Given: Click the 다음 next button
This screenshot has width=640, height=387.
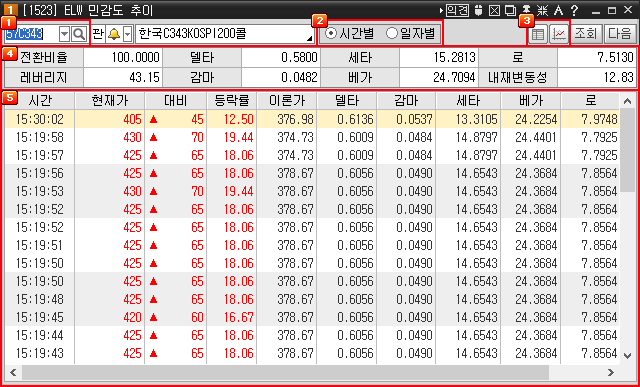Looking at the screenshot, I should coord(619,34).
